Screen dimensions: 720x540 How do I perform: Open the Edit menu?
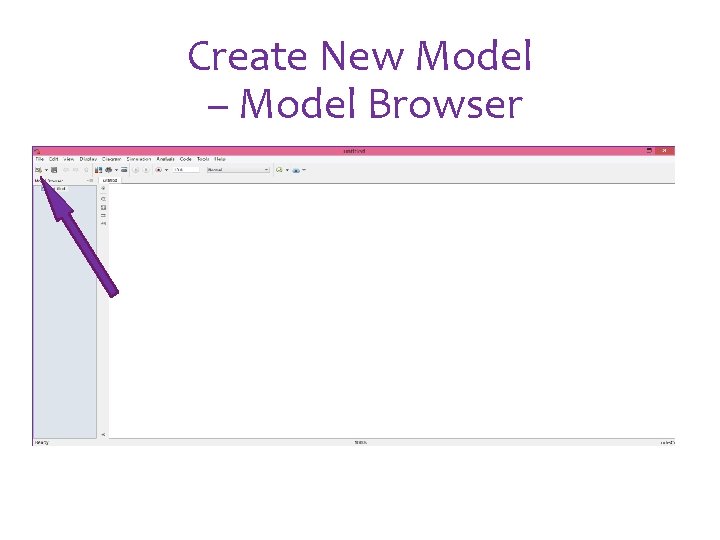point(54,159)
